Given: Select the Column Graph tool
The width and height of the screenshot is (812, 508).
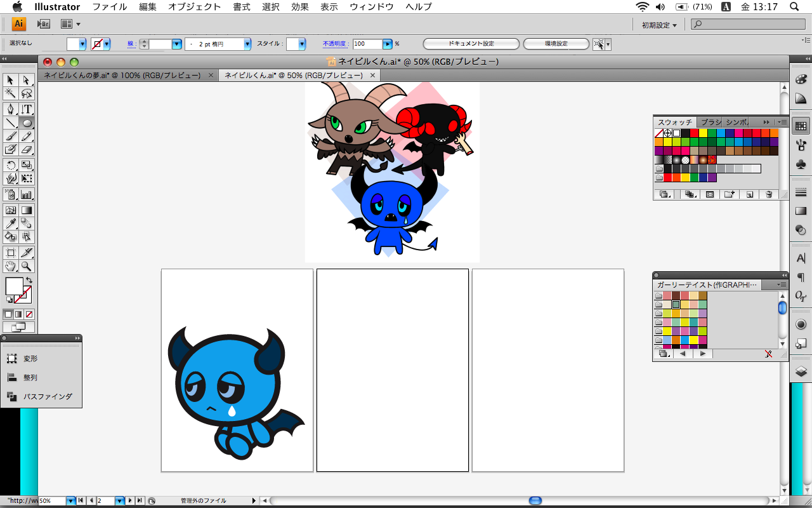Looking at the screenshot, I should coord(27,194).
